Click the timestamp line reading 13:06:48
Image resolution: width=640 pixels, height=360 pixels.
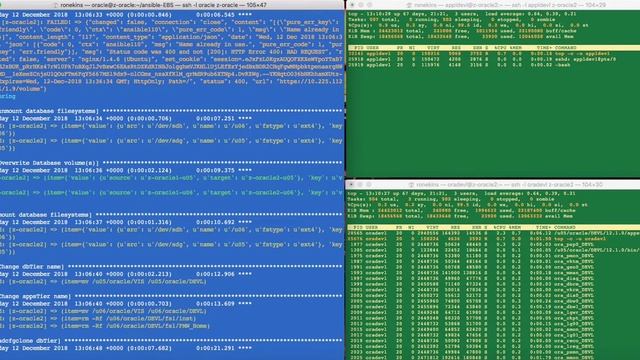(x=126, y=348)
